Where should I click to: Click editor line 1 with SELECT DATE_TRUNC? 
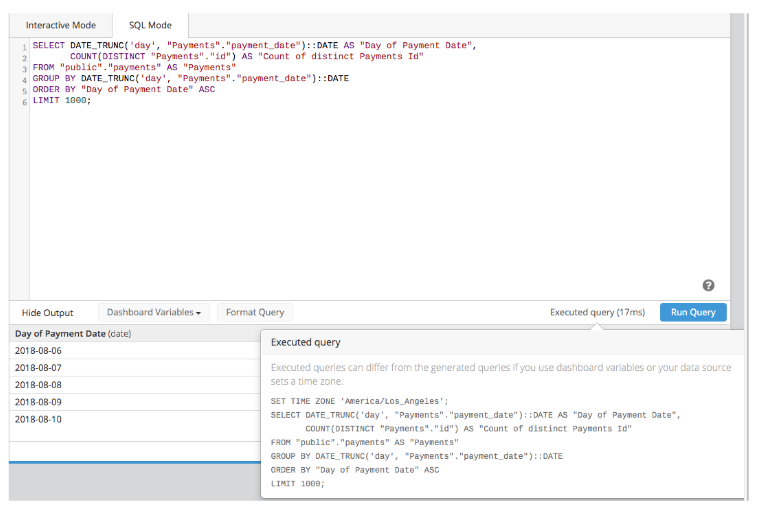click(x=255, y=45)
